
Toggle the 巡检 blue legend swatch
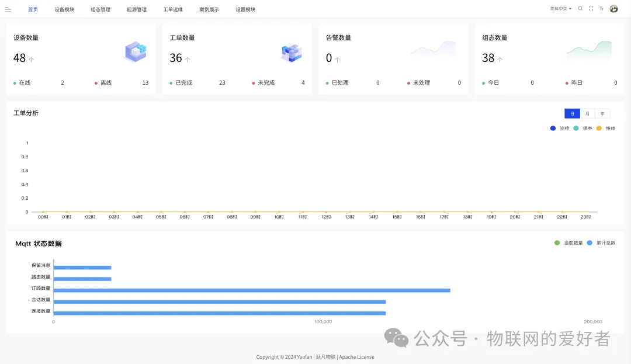tap(553, 129)
